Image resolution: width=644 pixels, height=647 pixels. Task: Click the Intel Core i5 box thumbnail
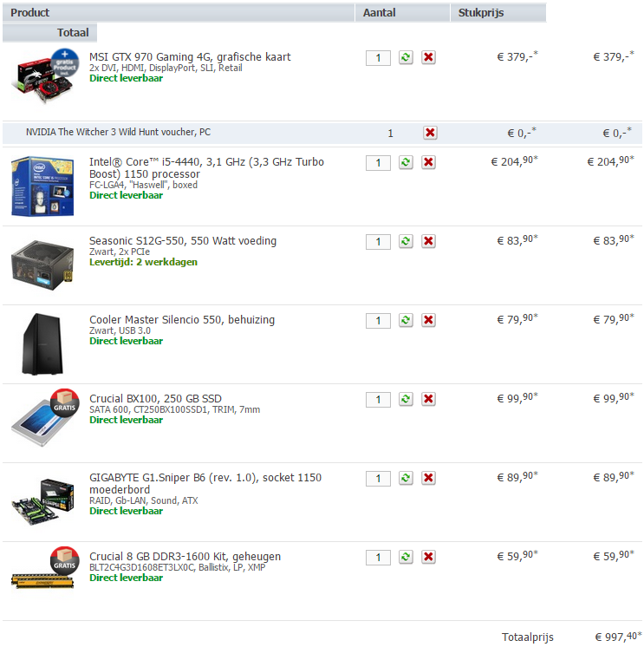click(x=42, y=186)
